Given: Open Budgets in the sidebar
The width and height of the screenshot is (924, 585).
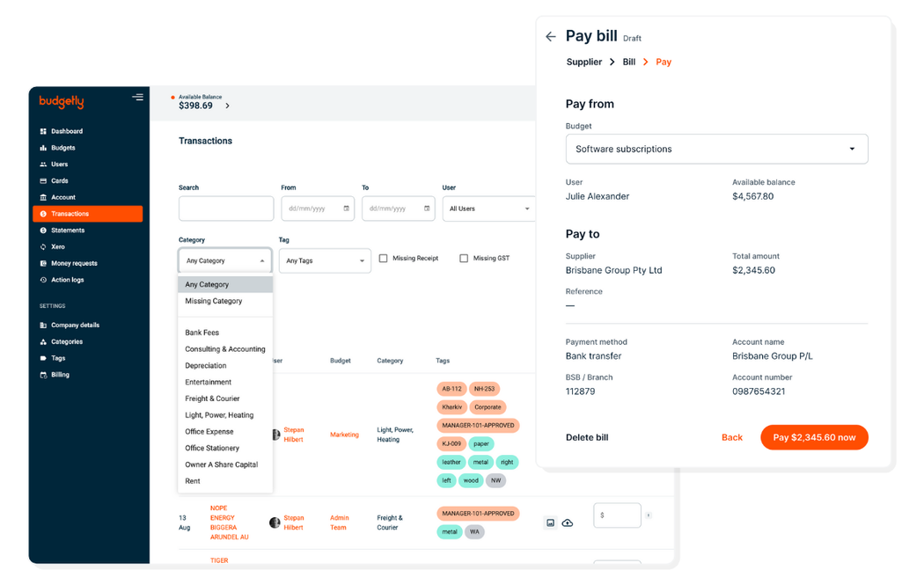Looking at the screenshot, I should (x=63, y=148).
